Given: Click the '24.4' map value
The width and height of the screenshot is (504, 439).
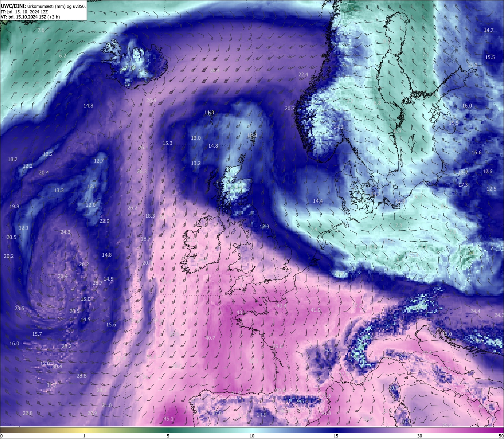Looking at the screenshot, I should 475,311.
